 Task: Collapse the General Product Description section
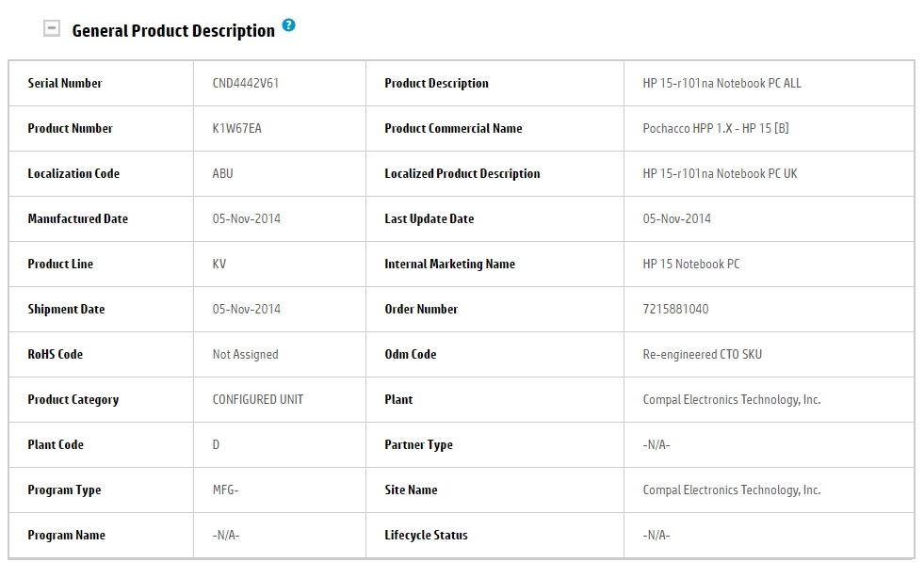[x=53, y=29]
